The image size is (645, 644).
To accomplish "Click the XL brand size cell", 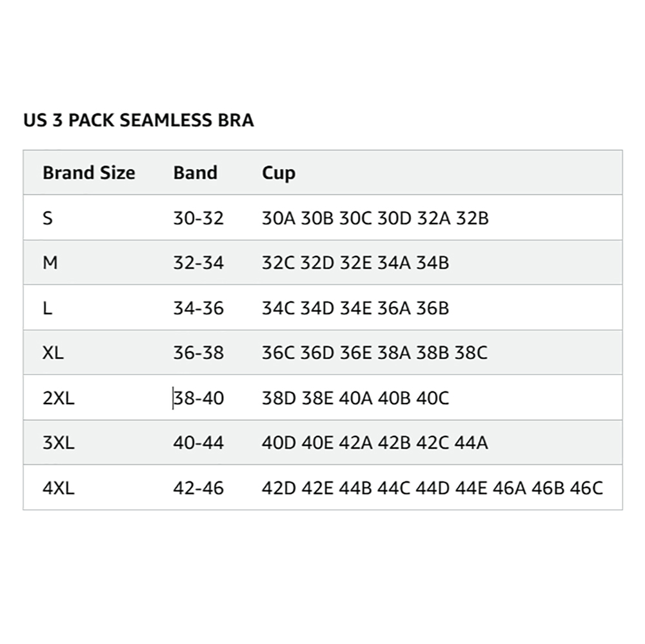I will (x=54, y=353).
